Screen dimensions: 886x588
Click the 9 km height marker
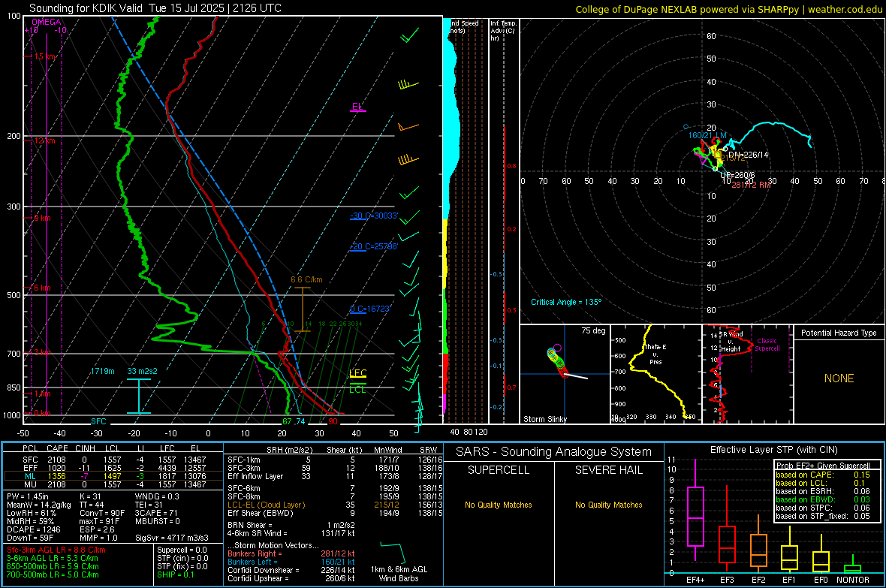tap(42, 218)
